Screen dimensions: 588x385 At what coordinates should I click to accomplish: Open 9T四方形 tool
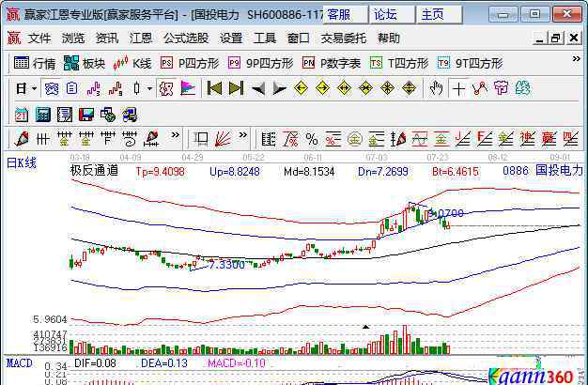click(470, 63)
